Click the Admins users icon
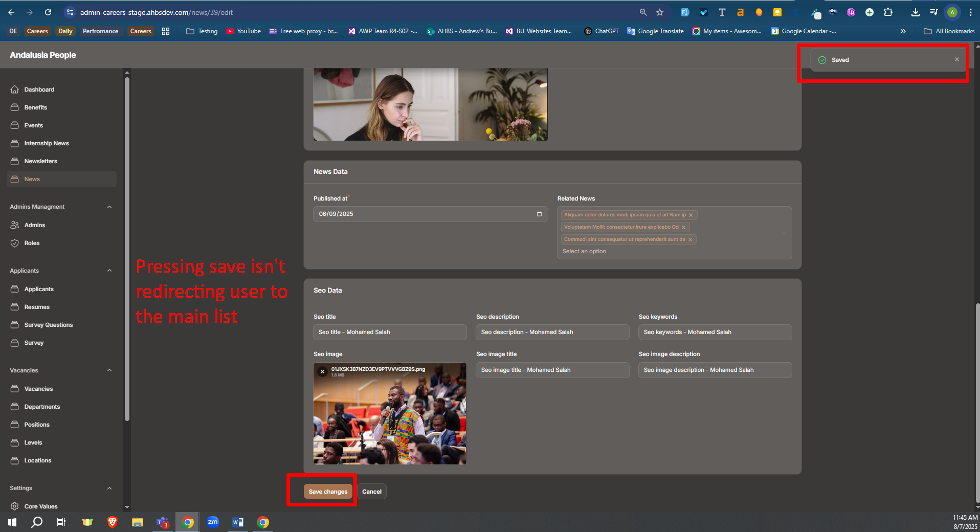Screen dimensions: 980x532 pos(15,225)
